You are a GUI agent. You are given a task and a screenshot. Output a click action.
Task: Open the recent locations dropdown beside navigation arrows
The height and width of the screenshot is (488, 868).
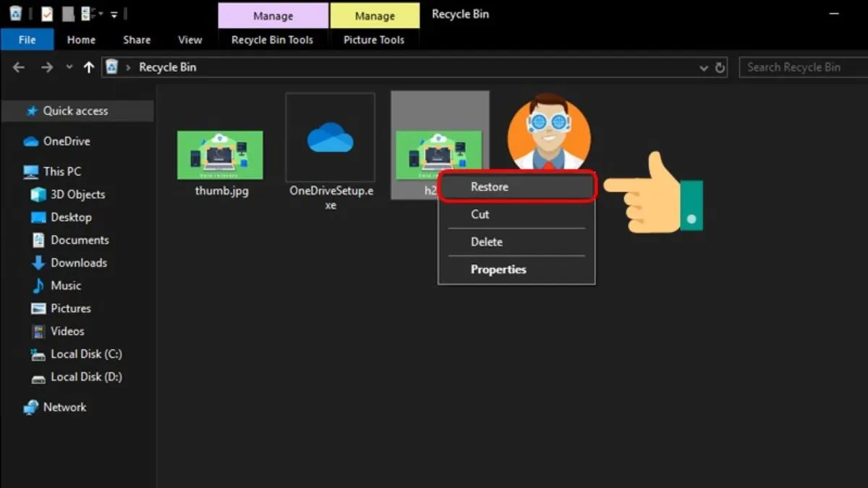(69, 67)
